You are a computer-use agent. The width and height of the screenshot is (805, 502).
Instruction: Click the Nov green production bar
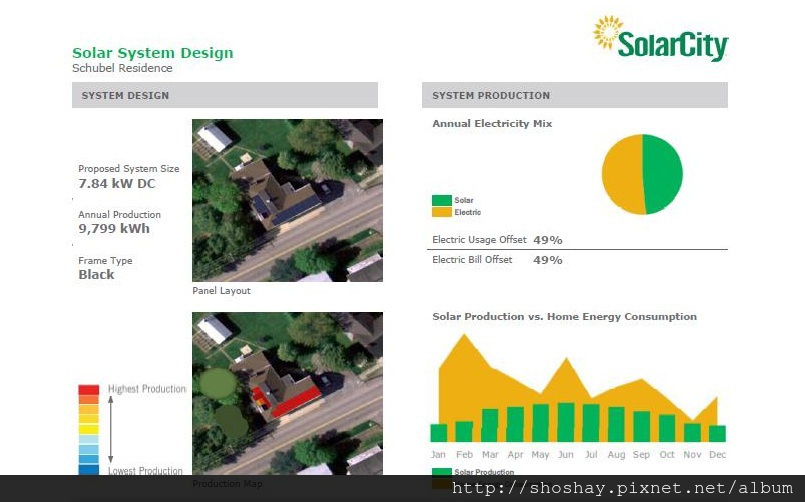[x=693, y=433]
